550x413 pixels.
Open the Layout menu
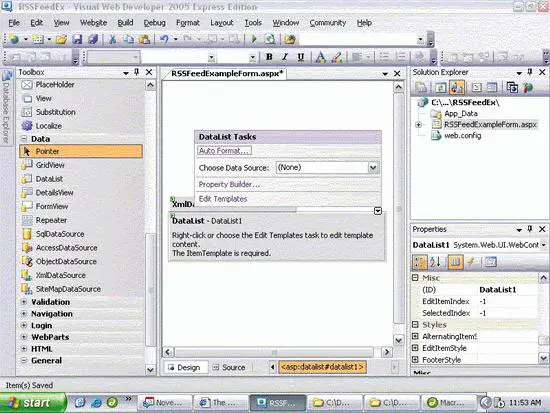click(x=222, y=23)
